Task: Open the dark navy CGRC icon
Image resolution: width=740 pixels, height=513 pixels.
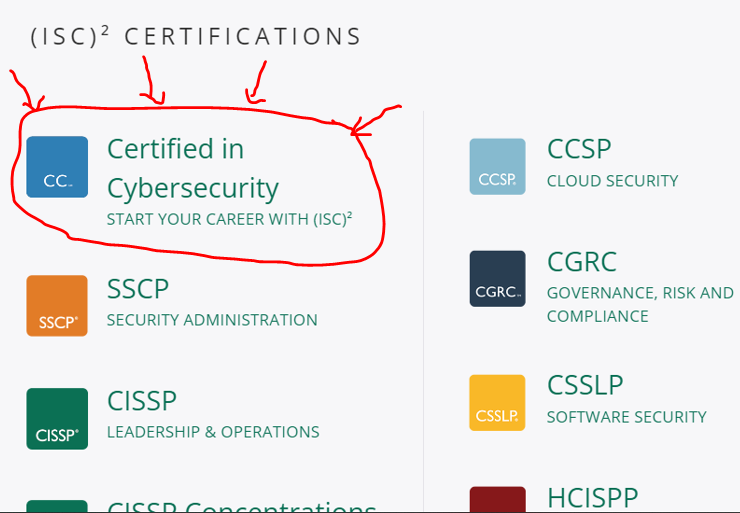Action: click(497, 278)
